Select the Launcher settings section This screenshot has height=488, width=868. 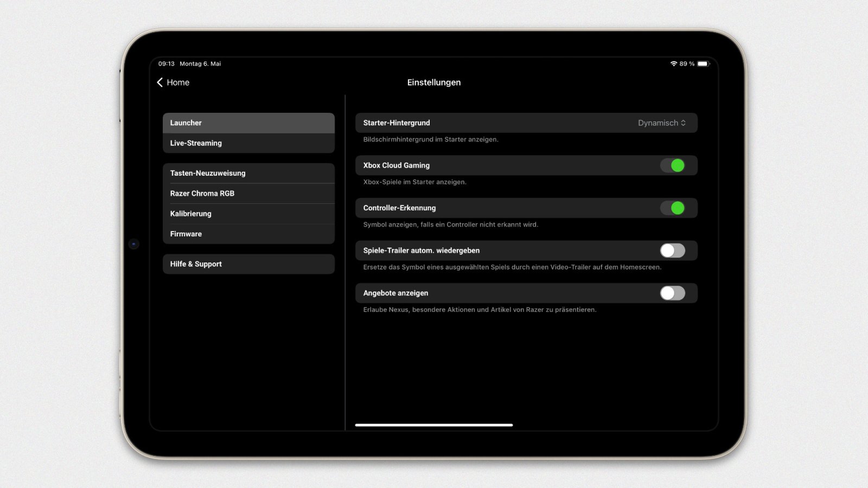coord(248,123)
